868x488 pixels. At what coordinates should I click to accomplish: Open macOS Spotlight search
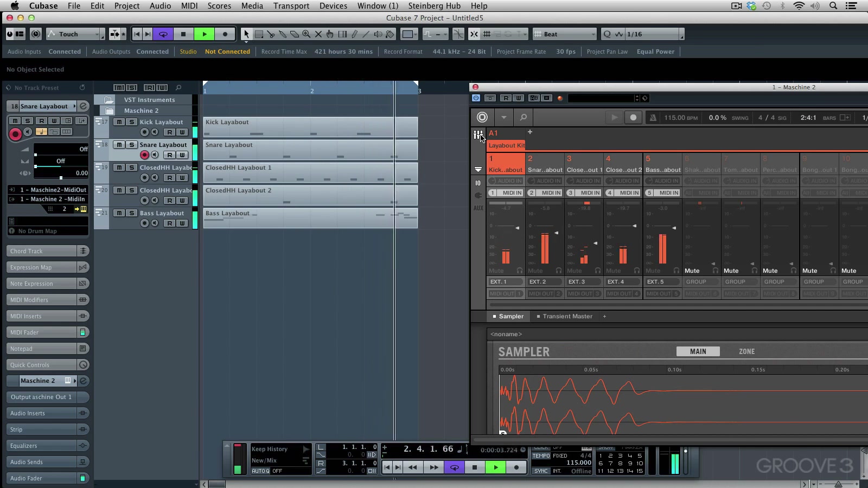pyautogui.click(x=833, y=6)
